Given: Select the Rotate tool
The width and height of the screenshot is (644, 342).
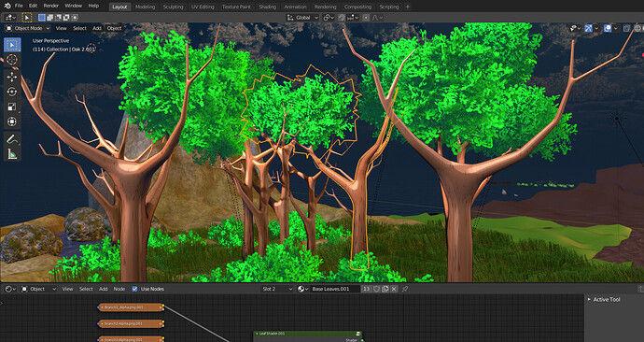Looking at the screenshot, I should [12, 92].
